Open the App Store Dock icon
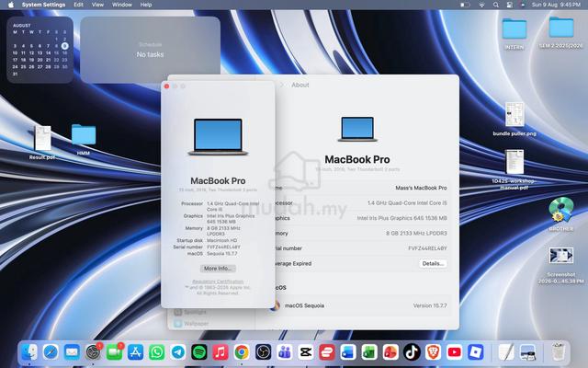 (x=135, y=352)
